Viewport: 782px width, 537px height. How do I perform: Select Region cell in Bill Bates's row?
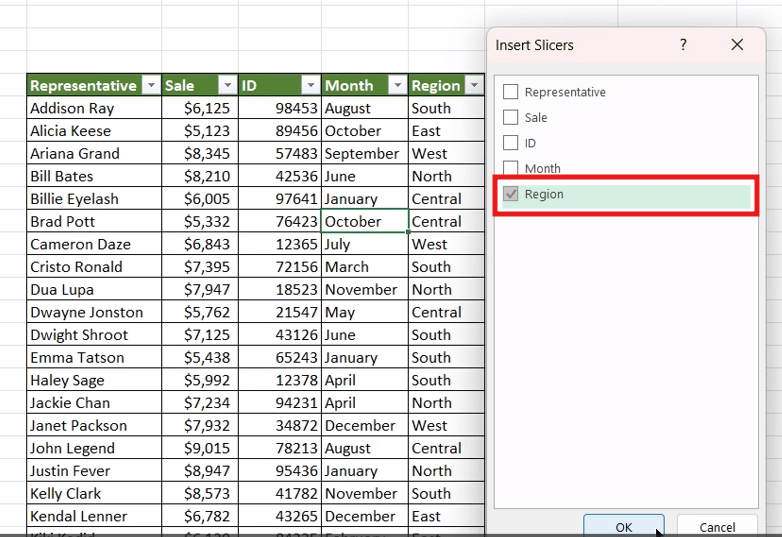pyautogui.click(x=446, y=176)
